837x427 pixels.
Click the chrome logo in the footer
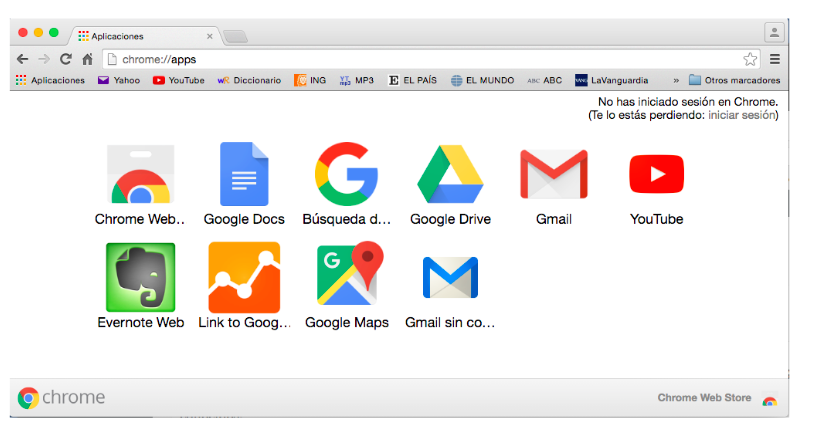pos(61,398)
